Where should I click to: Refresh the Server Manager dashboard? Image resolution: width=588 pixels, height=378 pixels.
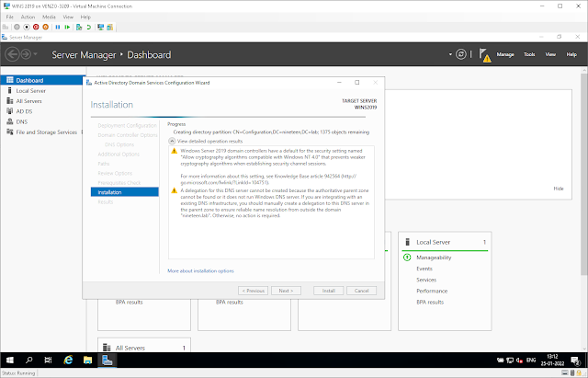[x=461, y=54]
